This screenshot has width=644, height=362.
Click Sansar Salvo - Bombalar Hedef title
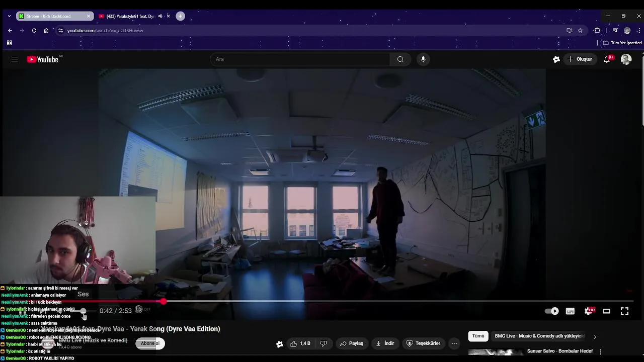[x=560, y=351]
